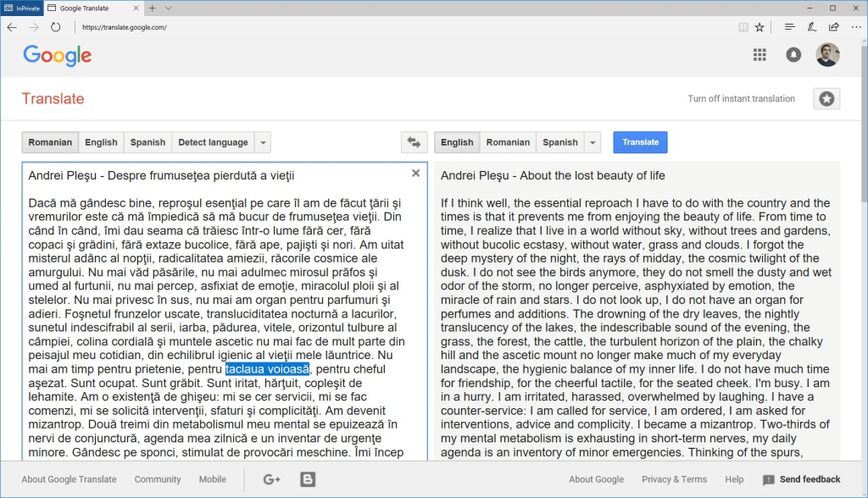Open Google notifications bell

click(x=793, y=55)
